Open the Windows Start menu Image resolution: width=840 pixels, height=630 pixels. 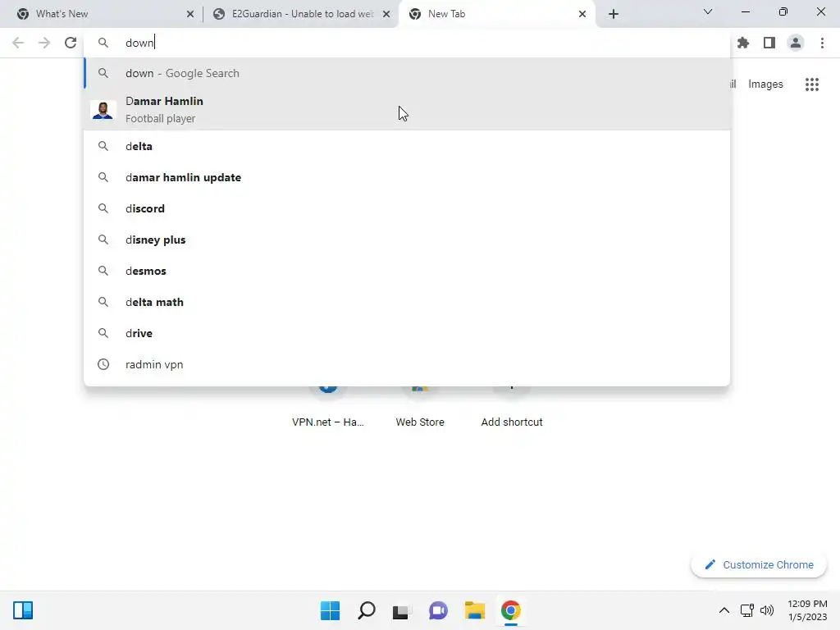point(330,610)
